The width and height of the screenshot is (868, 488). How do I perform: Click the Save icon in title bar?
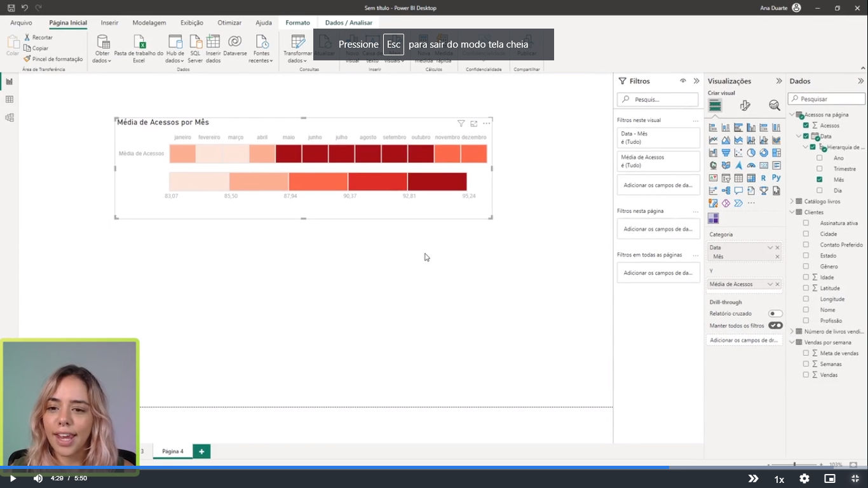pos(11,8)
